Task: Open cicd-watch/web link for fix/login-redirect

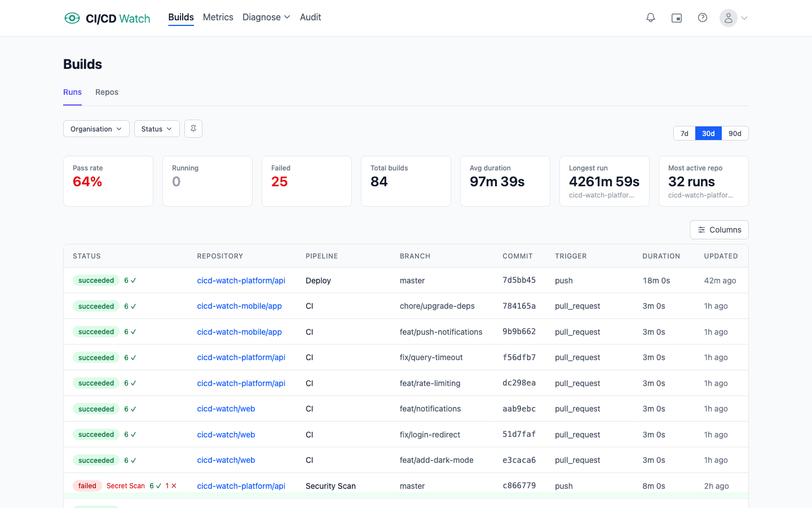Action: click(226, 435)
